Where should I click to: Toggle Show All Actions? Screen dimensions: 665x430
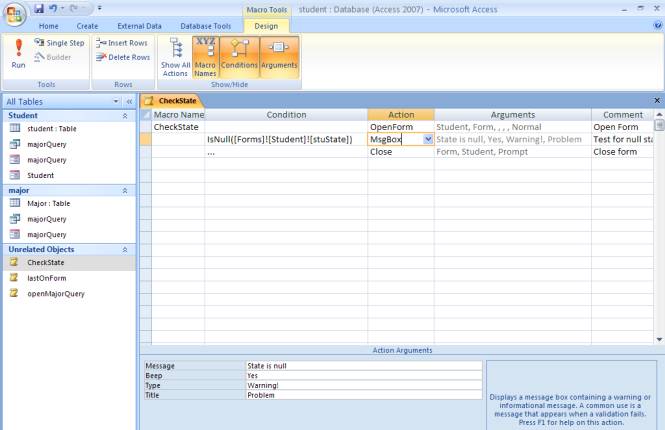point(175,57)
